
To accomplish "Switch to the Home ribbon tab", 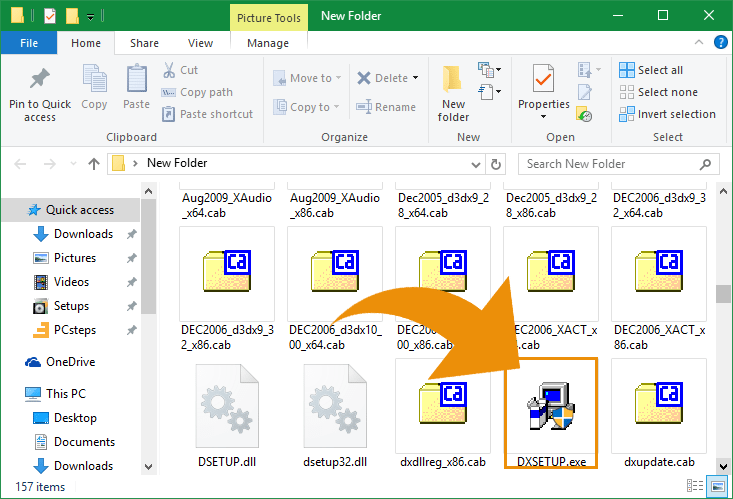I will coord(86,43).
